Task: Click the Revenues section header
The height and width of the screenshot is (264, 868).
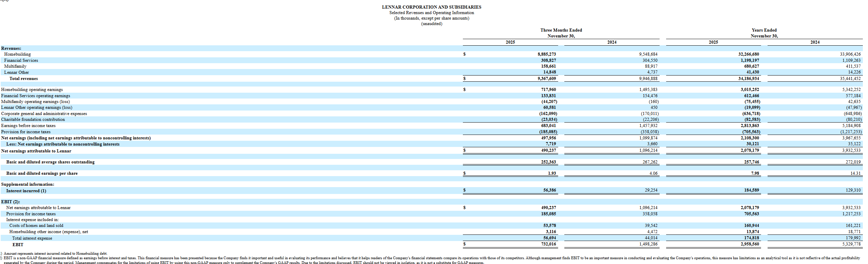Action: (x=11, y=48)
